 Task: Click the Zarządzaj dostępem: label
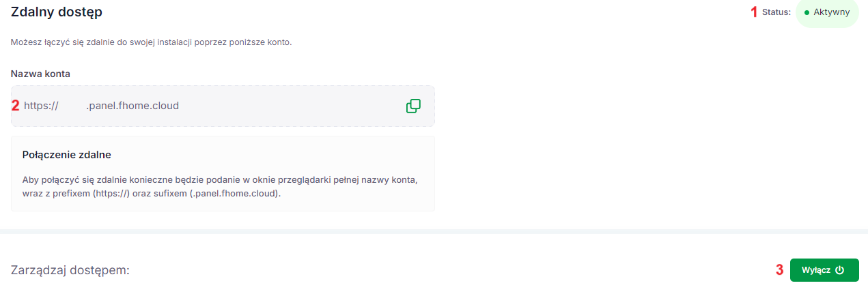pos(70,271)
